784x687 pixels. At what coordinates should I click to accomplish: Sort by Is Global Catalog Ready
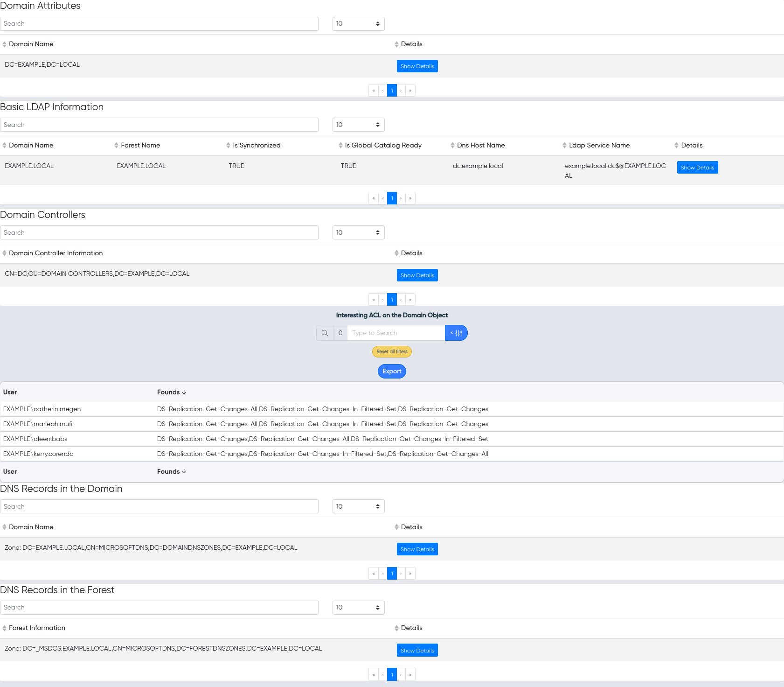point(380,146)
